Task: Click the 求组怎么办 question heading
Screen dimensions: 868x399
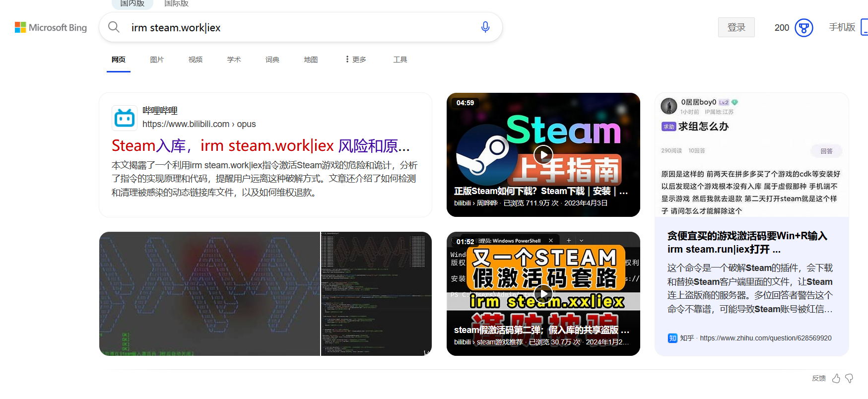Action: 703,127
